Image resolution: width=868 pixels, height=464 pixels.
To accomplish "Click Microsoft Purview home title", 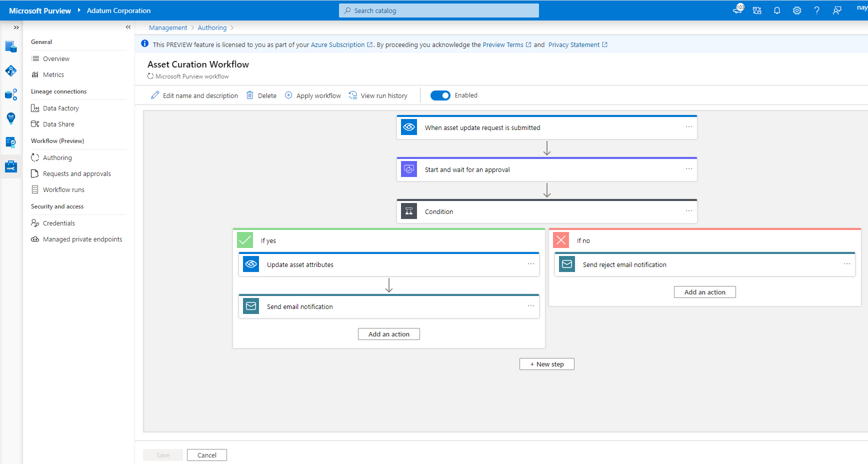I will click(x=40, y=10).
